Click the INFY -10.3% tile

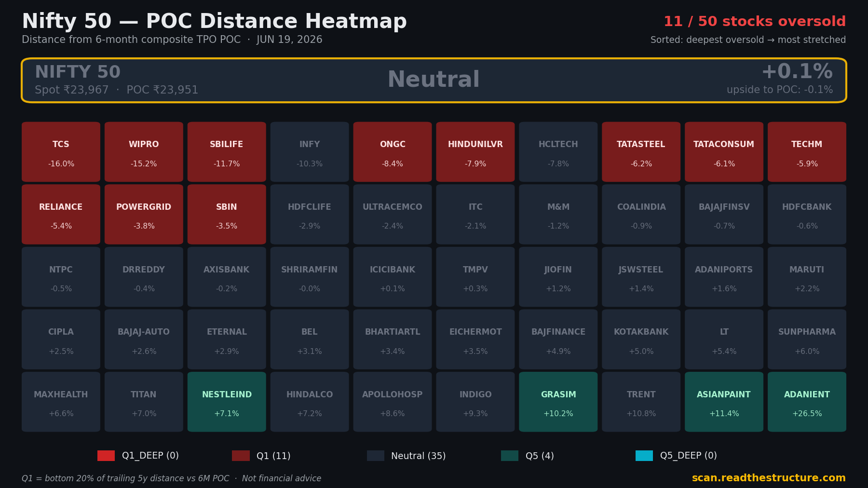pos(310,152)
